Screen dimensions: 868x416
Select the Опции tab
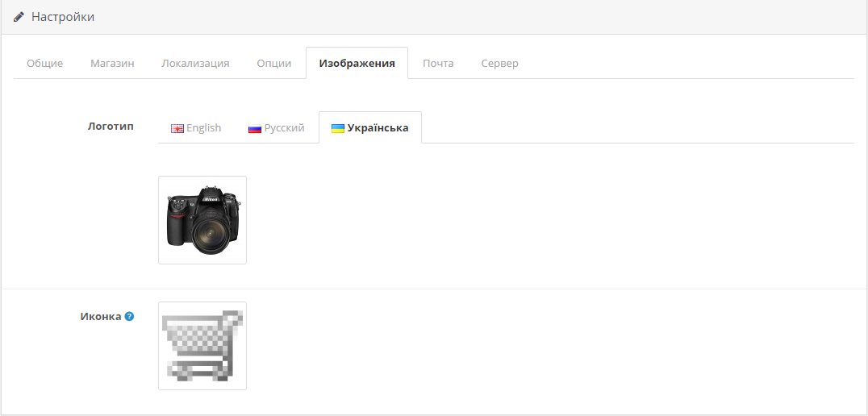[x=274, y=64]
